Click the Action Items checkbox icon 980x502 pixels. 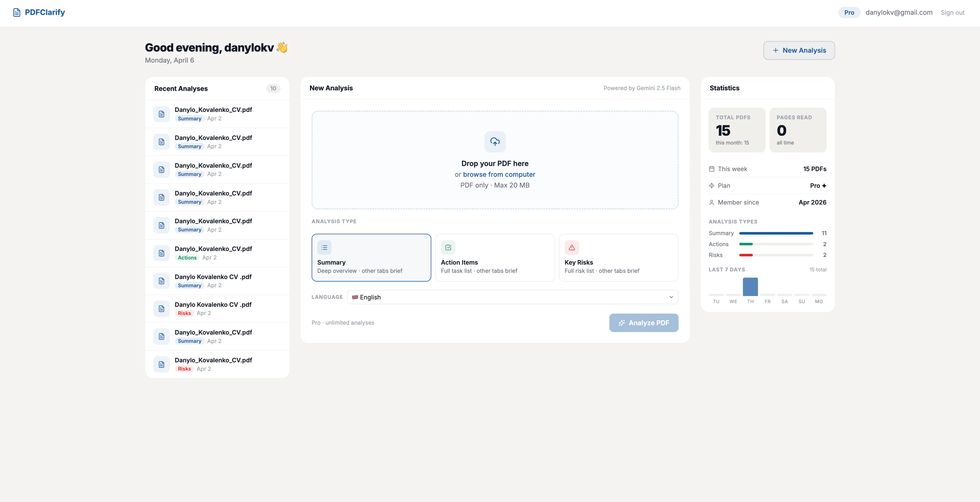click(x=448, y=247)
